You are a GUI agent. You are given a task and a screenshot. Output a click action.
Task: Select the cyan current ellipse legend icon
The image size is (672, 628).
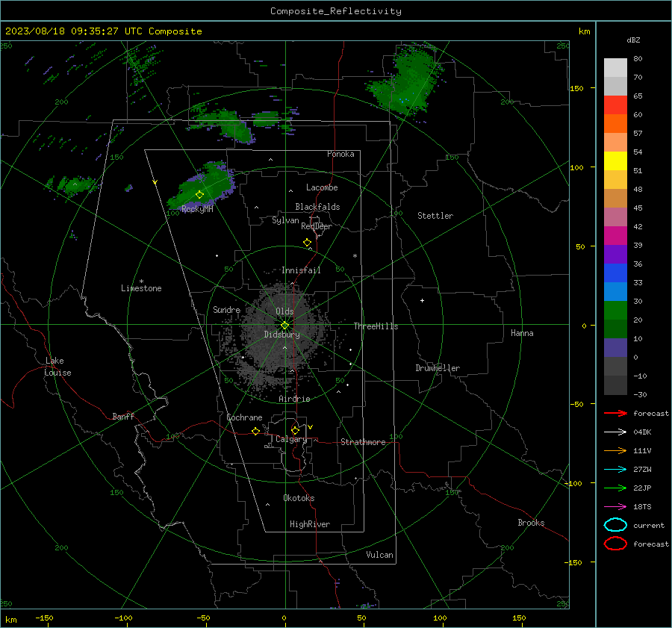click(615, 525)
